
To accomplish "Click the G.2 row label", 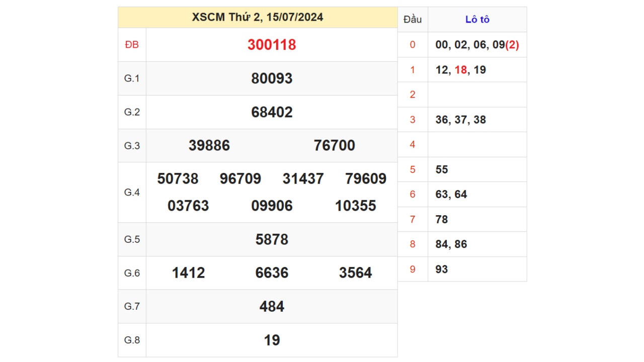I will (x=132, y=112).
